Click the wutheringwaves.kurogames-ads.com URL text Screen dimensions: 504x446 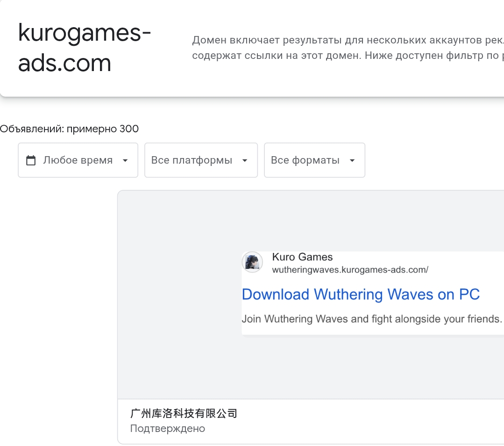pyautogui.click(x=350, y=270)
